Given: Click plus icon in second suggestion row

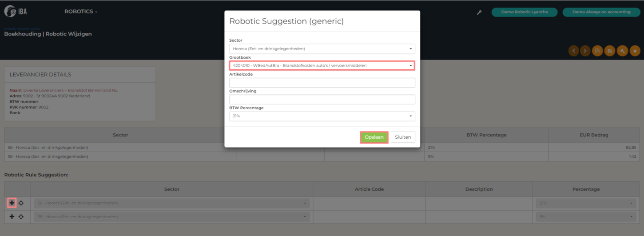Looking at the screenshot, I should point(12,217).
